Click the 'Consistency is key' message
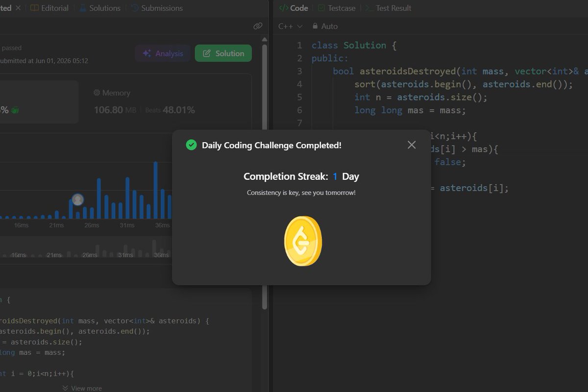This screenshot has width=588, height=392. click(x=301, y=193)
